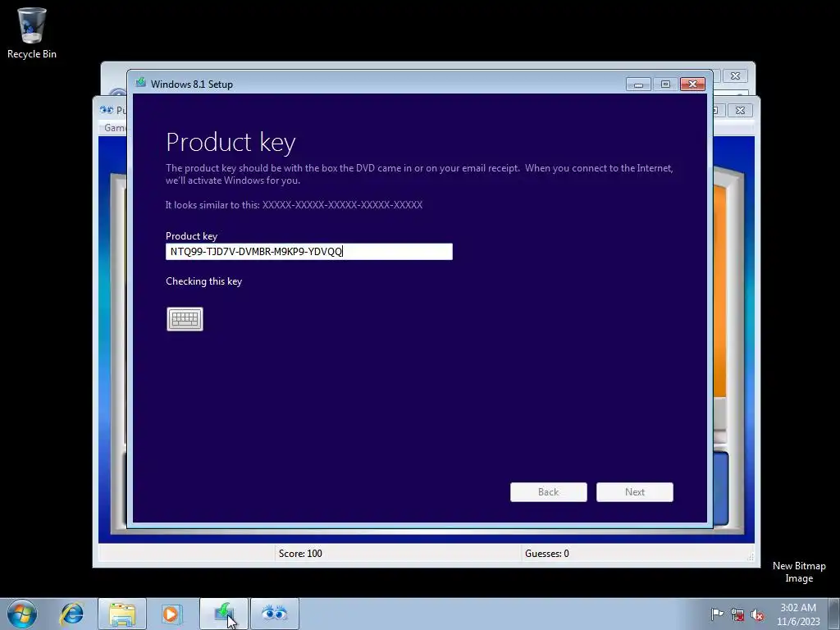Open the clock showing 3:02 AM
Screen dimensions: 840x630
click(x=798, y=614)
